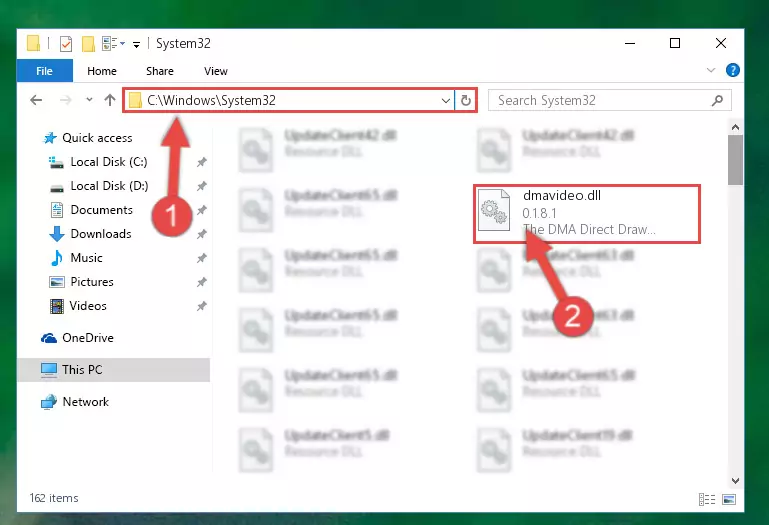Select the dmavideo.dll file
Screen dimensions: 769x525
(x=587, y=214)
